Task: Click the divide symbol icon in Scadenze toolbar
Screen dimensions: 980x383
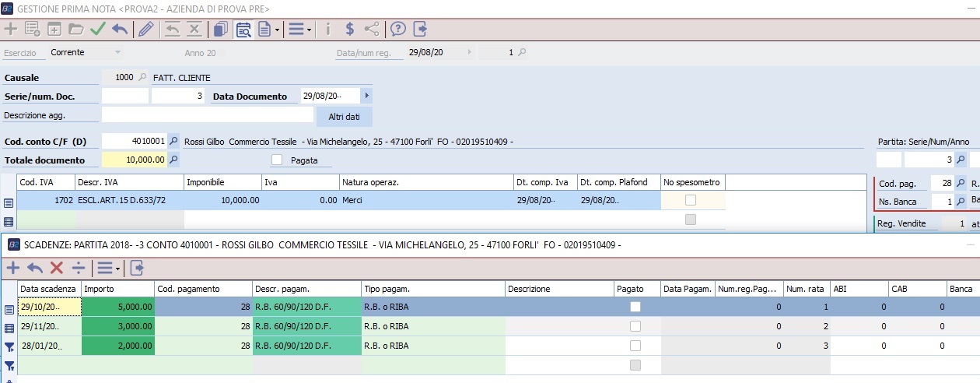Action: coord(78,268)
